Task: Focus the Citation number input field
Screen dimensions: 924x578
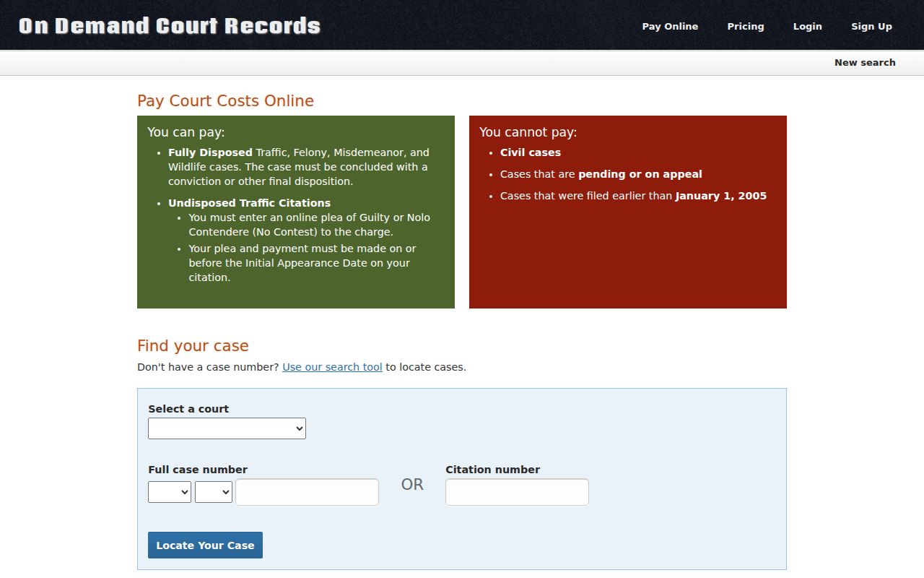Action: [x=517, y=492]
